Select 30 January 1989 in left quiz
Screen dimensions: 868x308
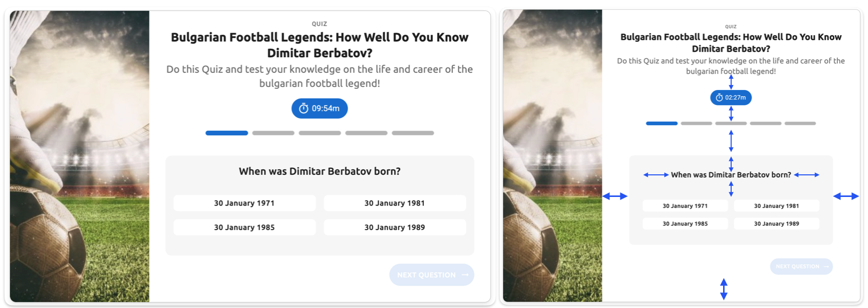coord(394,227)
